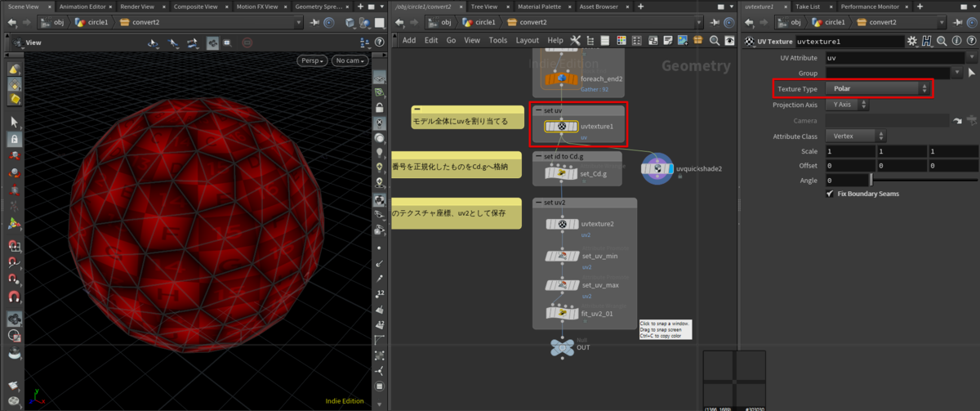Select the set_Cd.g wrangle node
Viewport: 980px width, 411px height.
pos(561,173)
